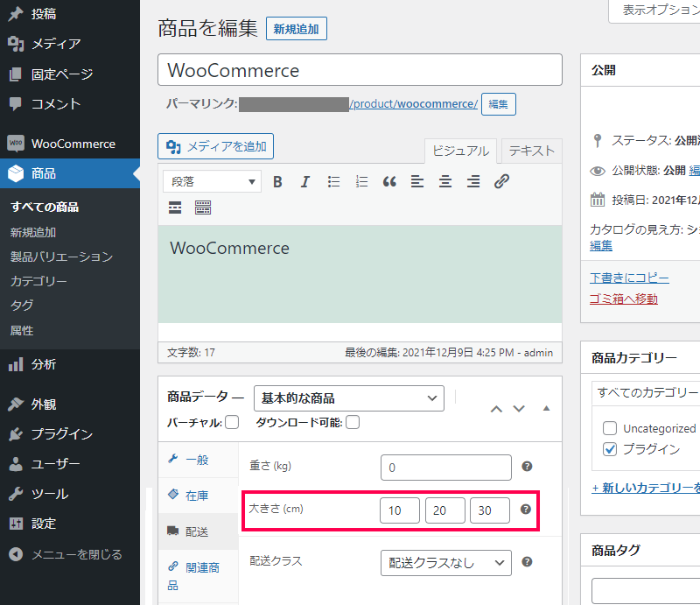Toggle bold formatting in editor toolbar
Screen dimensions: 700x605
[277, 182]
